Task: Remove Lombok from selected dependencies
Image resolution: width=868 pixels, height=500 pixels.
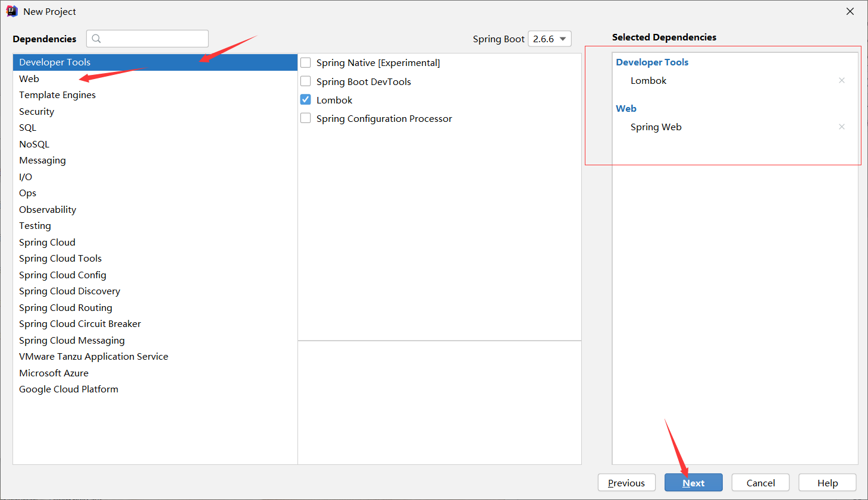Action: click(x=842, y=80)
